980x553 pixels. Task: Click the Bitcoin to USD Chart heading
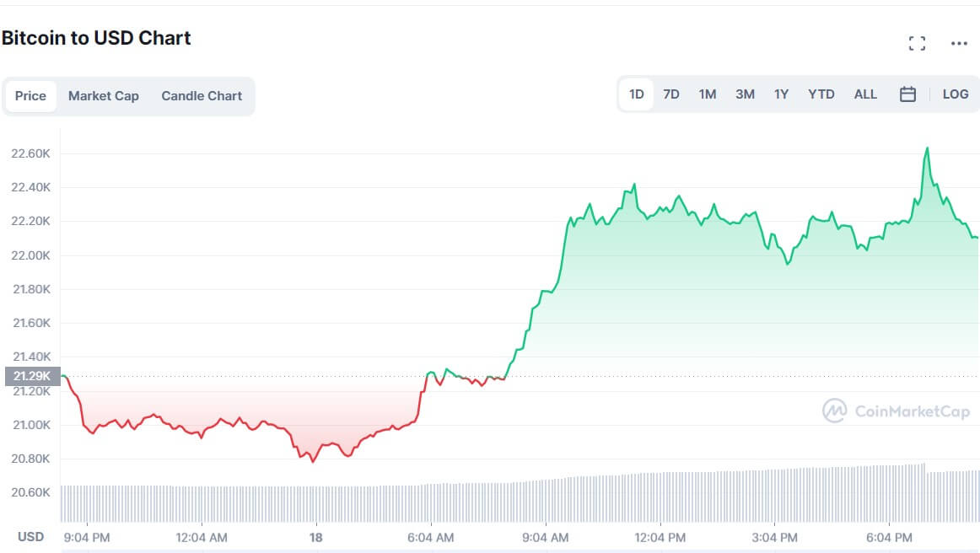96,38
